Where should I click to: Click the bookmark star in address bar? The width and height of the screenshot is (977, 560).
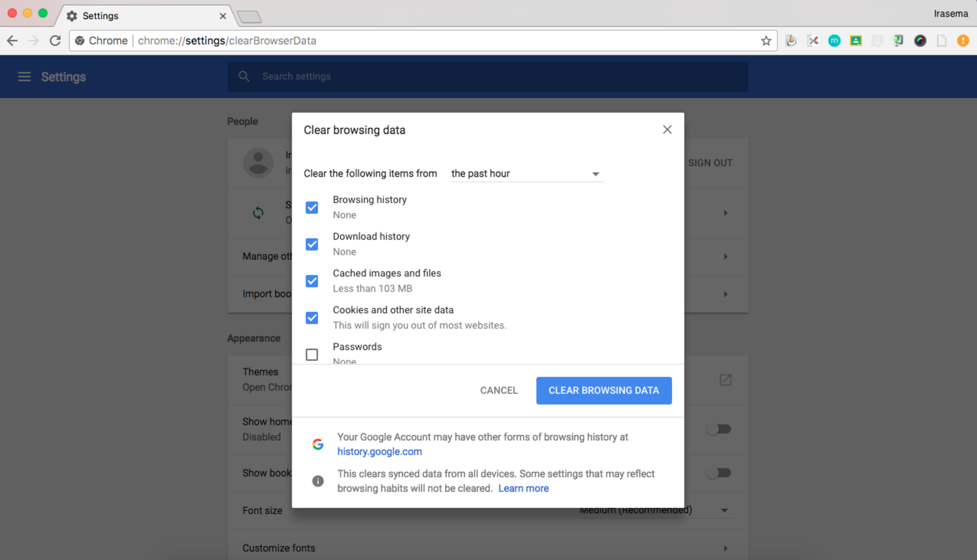tap(766, 41)
